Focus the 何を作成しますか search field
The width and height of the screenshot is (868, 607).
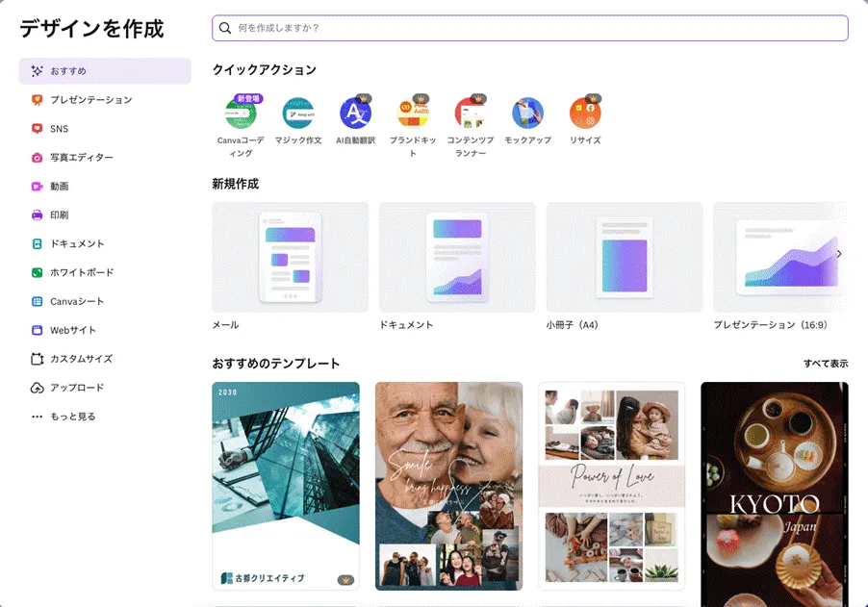point(529,28)
